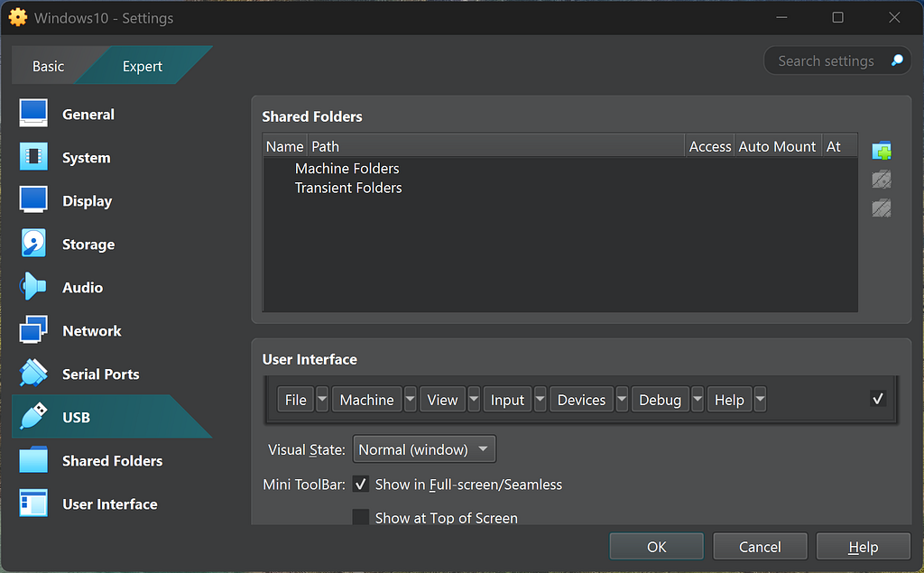Click the Network monitors icon

(x=33, y=330)
